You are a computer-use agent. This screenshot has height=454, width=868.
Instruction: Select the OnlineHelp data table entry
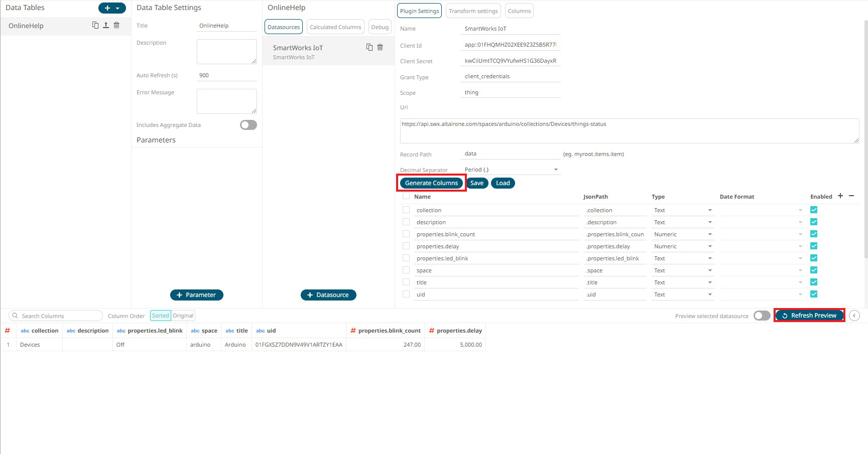click(65, 26)
